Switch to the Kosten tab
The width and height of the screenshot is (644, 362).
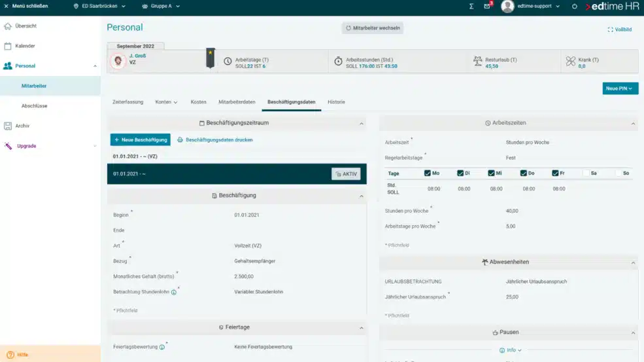tap(198, 102)
